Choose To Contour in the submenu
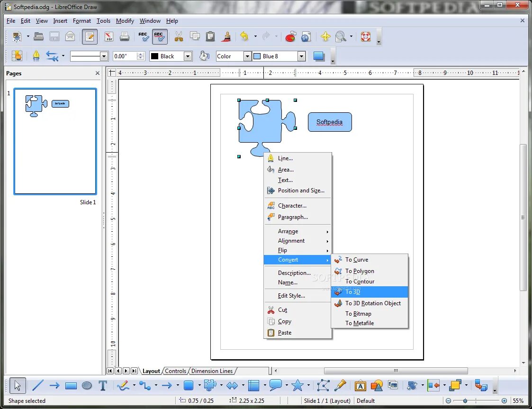 click(370, 282)
